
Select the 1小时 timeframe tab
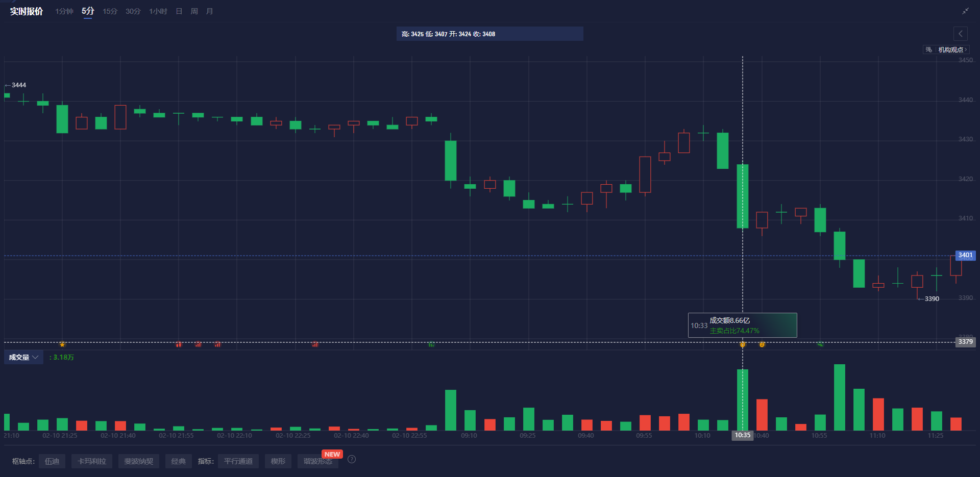tap(158, 11)
